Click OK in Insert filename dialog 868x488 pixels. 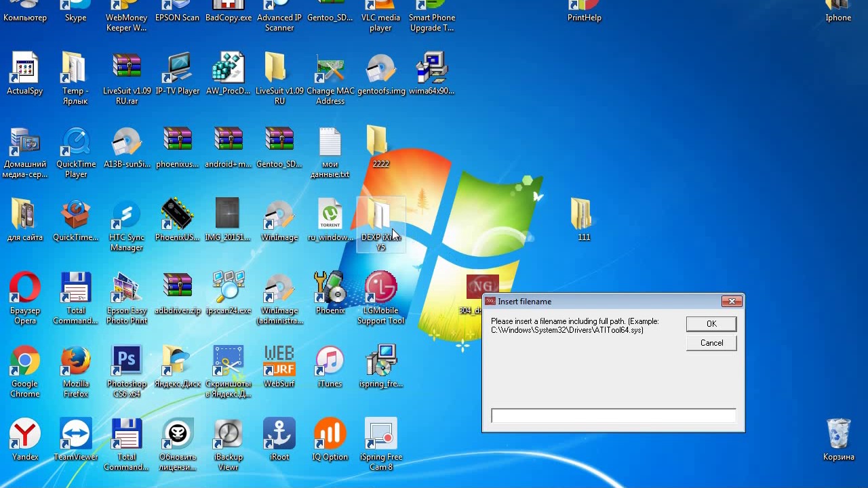coord(711,324)
